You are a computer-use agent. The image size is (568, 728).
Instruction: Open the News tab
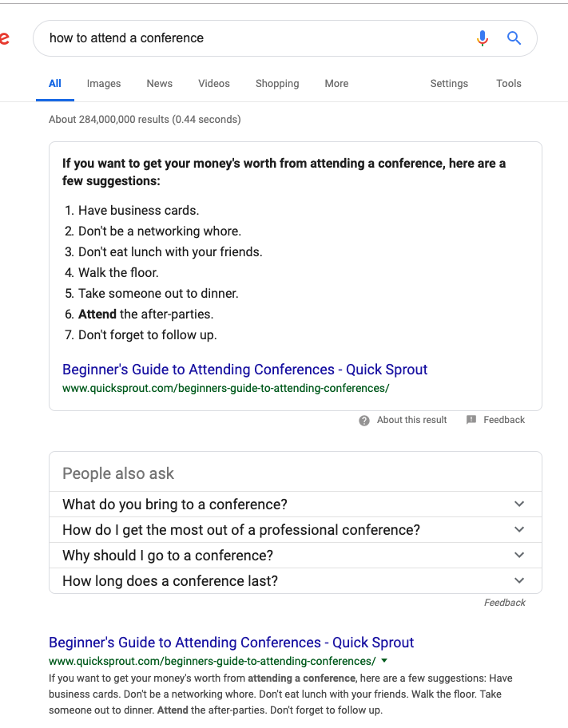pos(159,83)
